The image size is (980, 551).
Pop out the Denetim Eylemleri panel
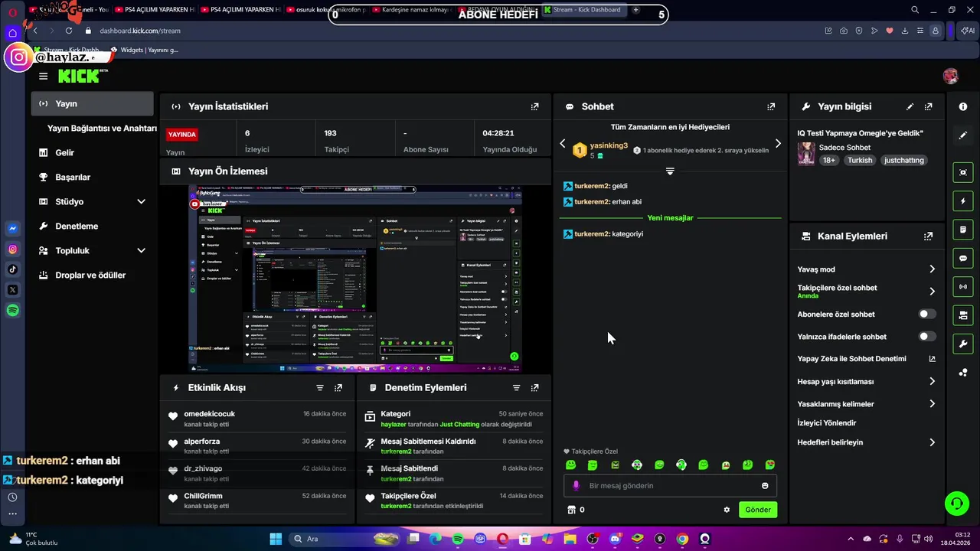click(534, 388)
